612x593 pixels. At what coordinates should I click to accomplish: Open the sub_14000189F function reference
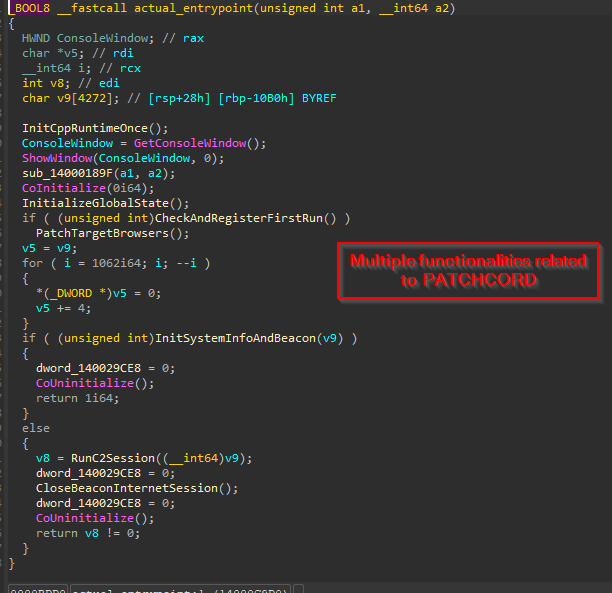click(67, 173)
